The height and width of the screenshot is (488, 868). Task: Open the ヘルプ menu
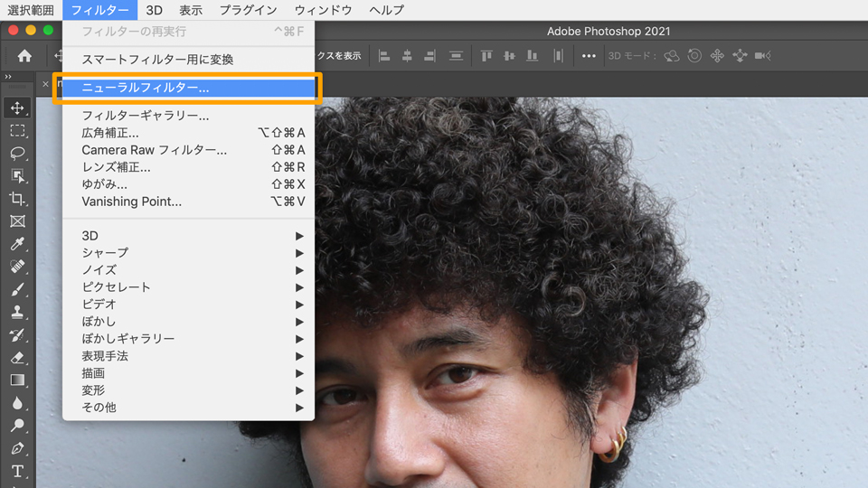386,10
